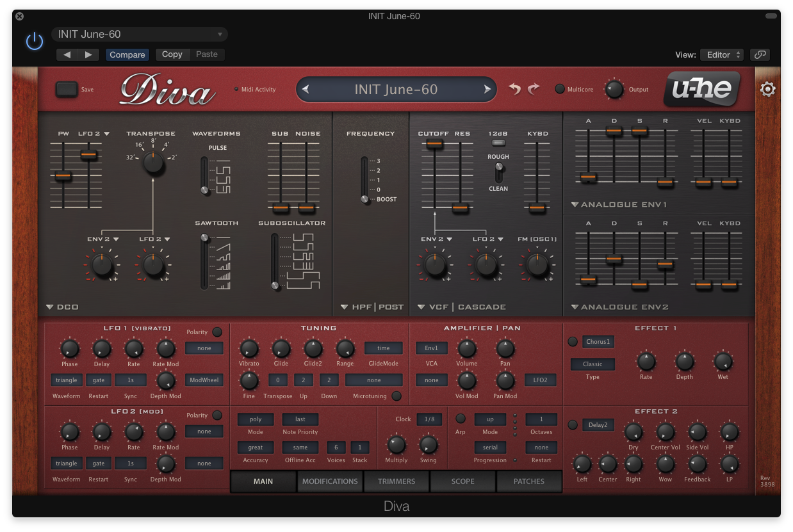
Task: Click the ENV1 Attack slider handle
Action: tap(588, 177)
